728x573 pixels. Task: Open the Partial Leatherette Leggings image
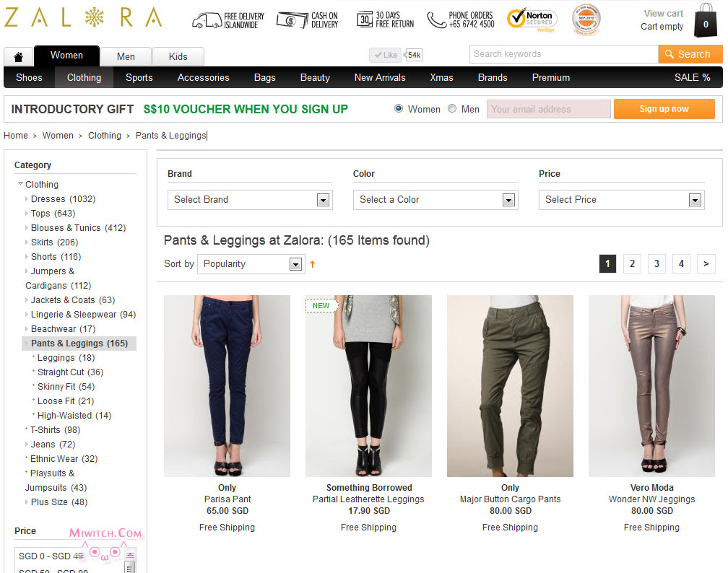(368, 386)
